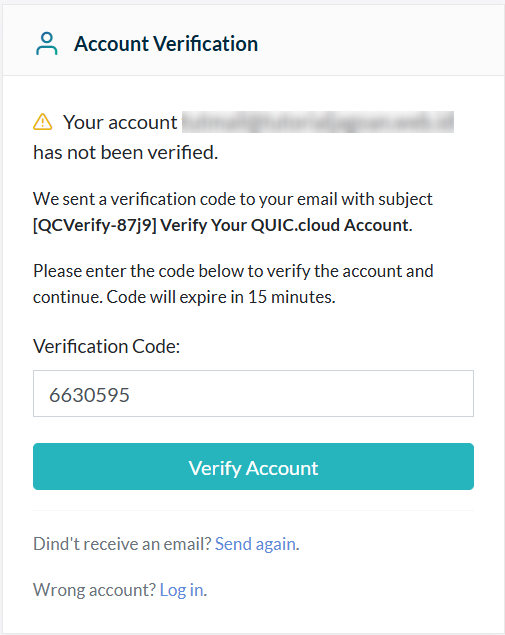Follow the Log in link
505x635 pixels.
tap(181, 590)
